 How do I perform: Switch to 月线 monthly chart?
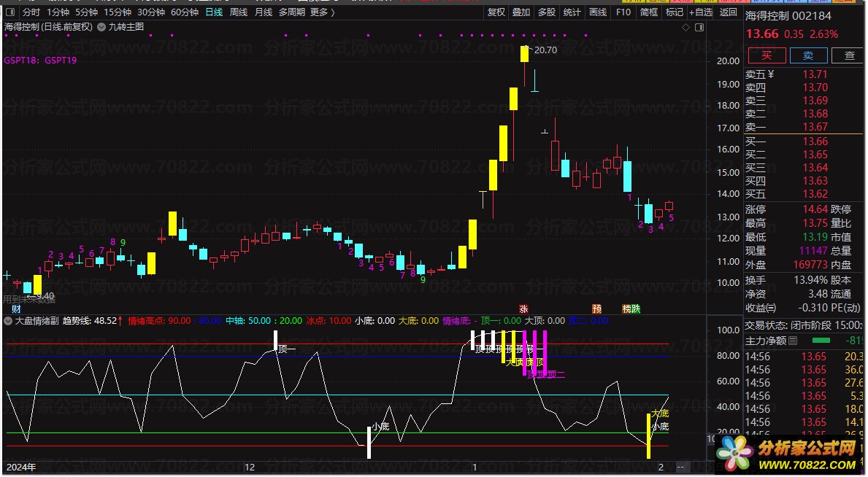[x=264, y=12]
